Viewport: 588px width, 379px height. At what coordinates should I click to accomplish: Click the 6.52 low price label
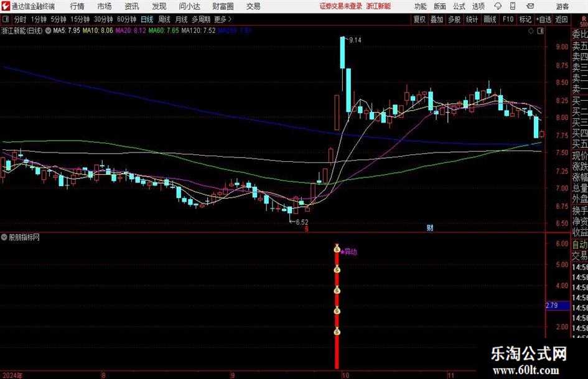pos(302,222)
